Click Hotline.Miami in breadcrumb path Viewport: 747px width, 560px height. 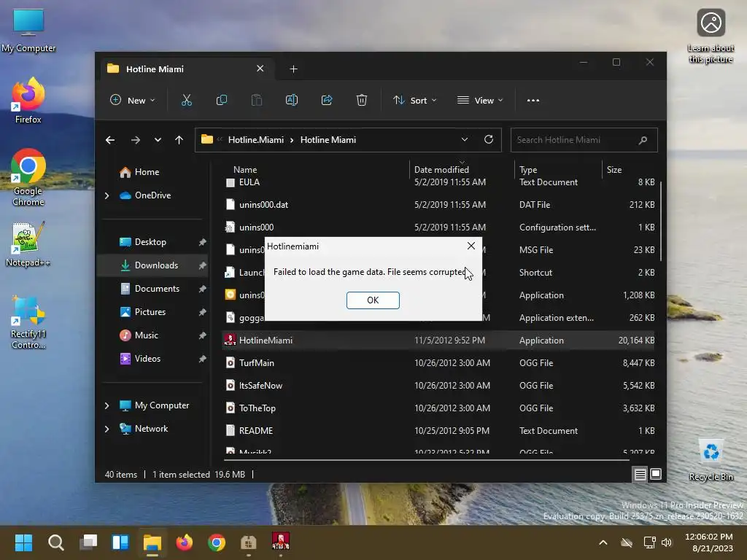coord(256,139)
